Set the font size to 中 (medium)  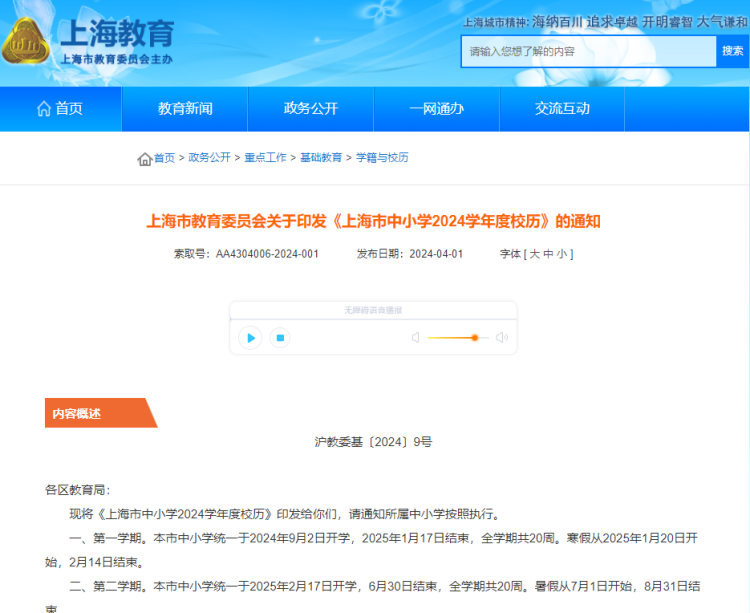pyautogui.click(x=549, y=254)
